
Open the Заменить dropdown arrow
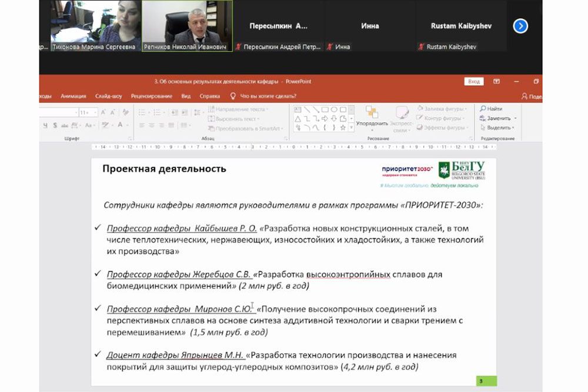[x=514, y=118]
